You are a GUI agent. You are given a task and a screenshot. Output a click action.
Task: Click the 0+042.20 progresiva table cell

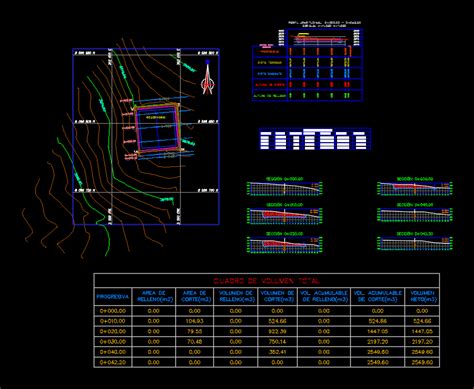[113, 362]
